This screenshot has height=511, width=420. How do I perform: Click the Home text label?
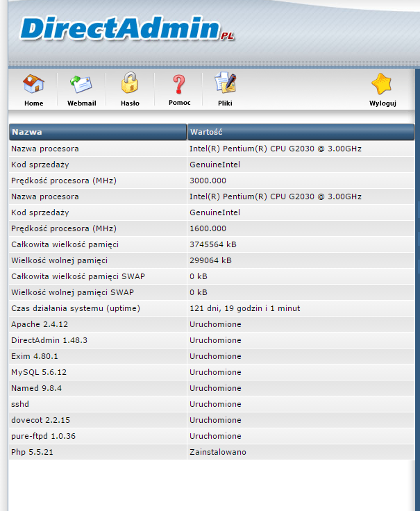coord(33,103)
